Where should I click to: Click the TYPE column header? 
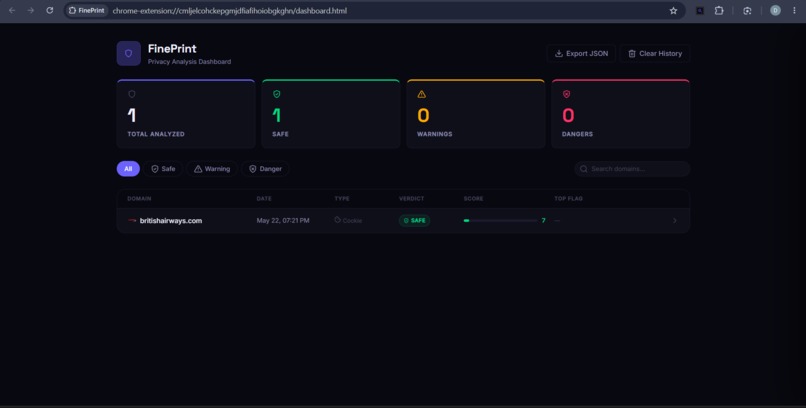click(x=342, y=198)
